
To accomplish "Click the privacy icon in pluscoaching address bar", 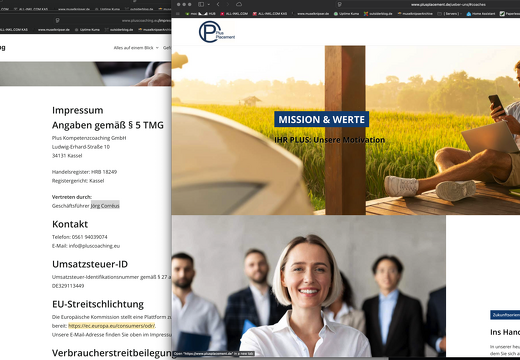I will tap(57, 20).
